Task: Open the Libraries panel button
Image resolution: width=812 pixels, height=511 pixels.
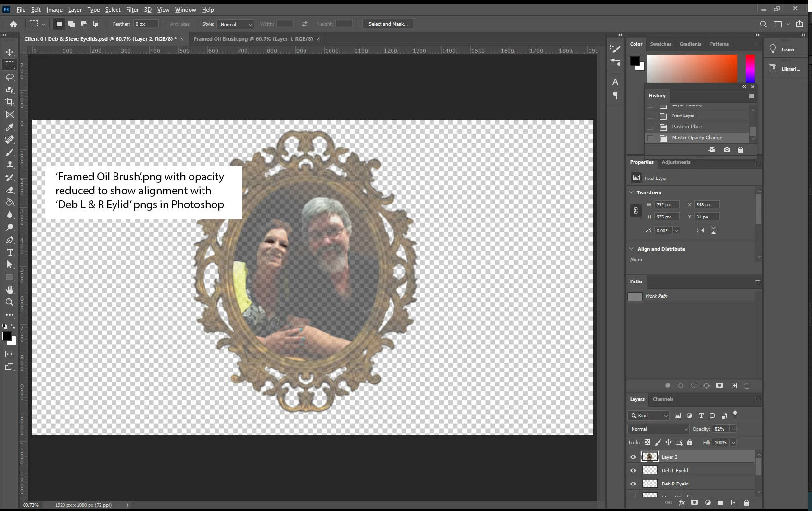Action: click(785, 69)
